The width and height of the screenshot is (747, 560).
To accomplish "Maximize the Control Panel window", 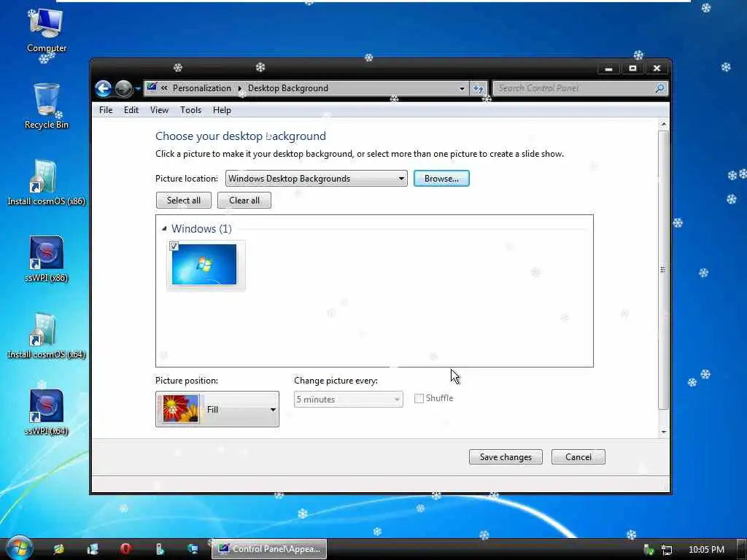I will point(632,69).
